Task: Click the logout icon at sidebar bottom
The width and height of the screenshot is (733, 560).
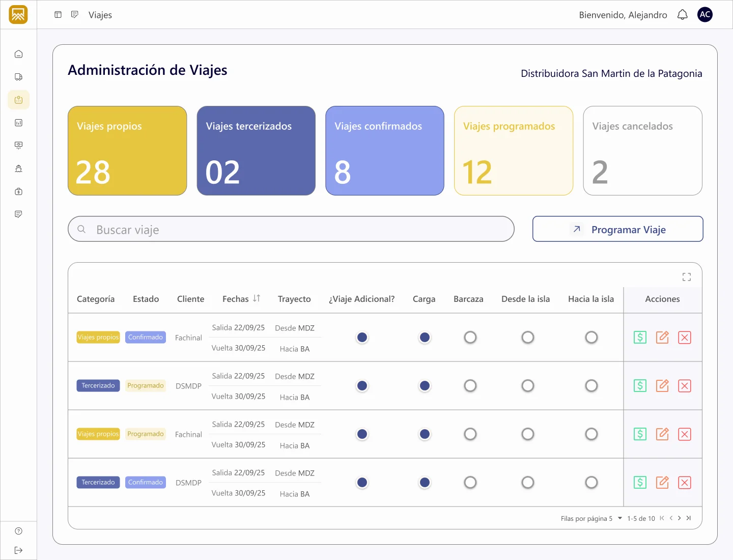Action: click(x=19, y=550)
